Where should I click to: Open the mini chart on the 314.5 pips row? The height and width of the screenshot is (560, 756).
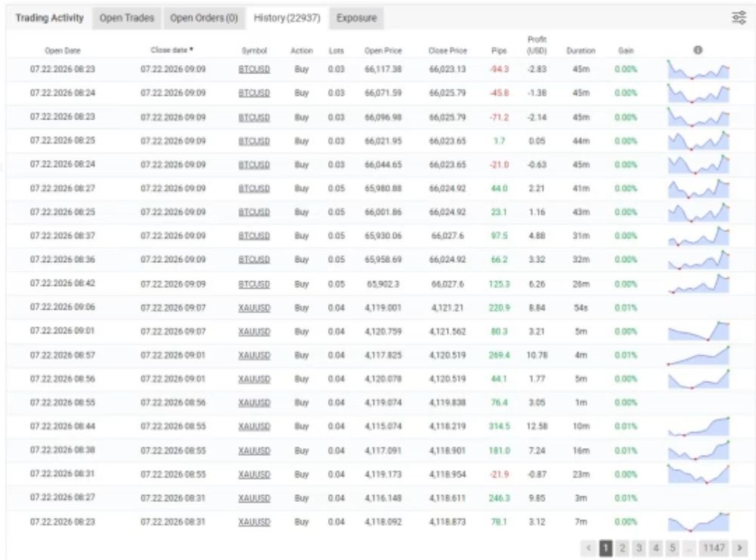pyautogui.click(x=699, y=426)
